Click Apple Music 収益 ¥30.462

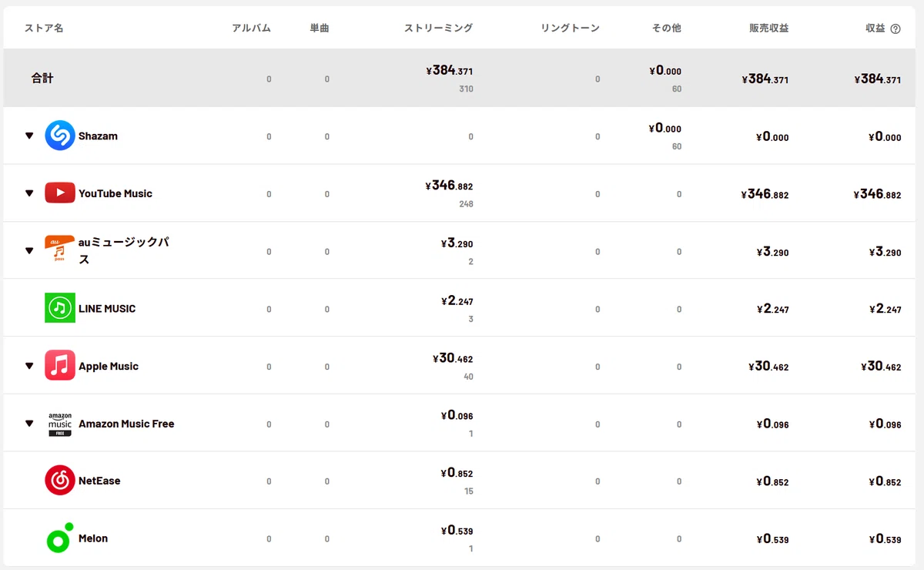pos(882,367)
